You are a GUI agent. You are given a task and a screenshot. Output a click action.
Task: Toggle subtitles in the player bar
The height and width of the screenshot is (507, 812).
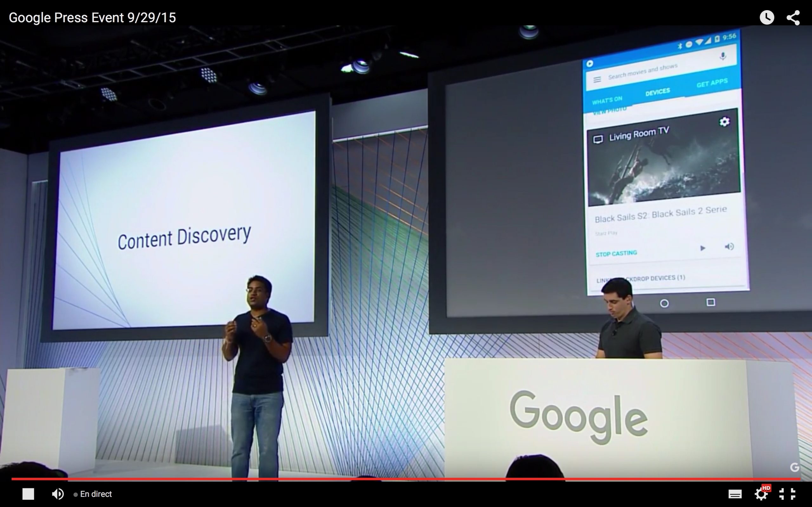pos(735,494)
